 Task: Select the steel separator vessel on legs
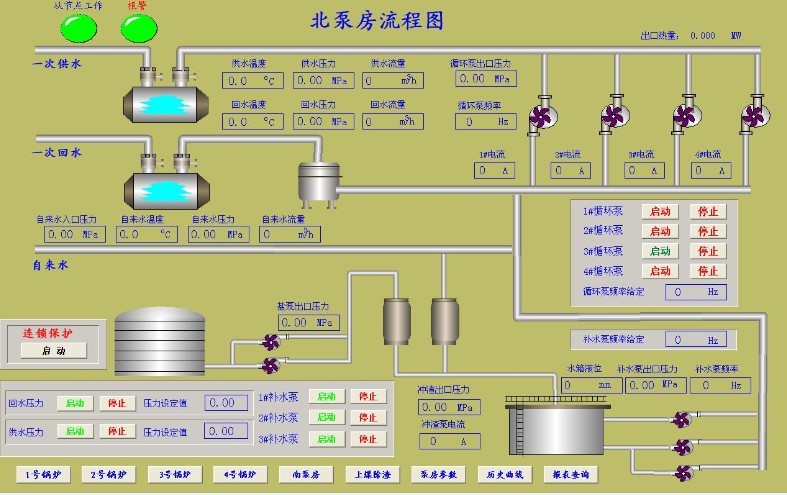(x=319, y=185)
